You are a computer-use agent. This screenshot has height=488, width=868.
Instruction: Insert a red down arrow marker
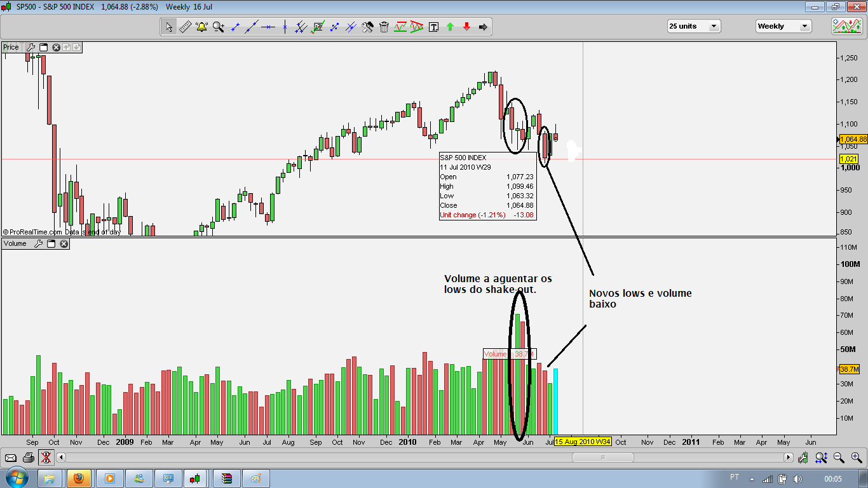tap(466, 27)
